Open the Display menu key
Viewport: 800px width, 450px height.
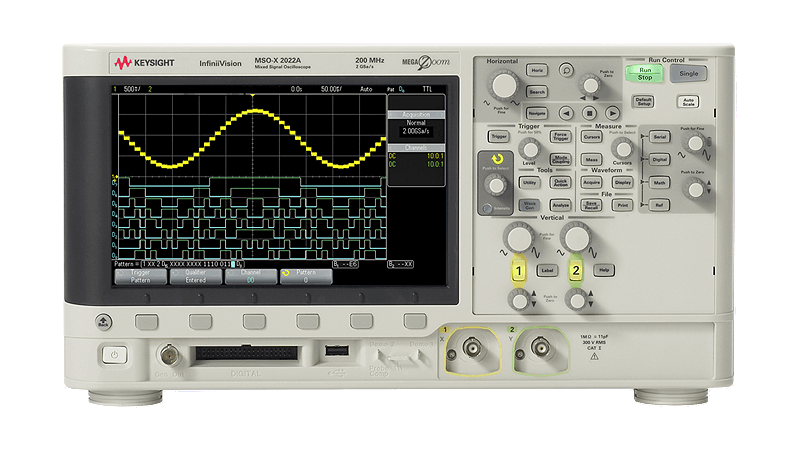pyautogui.click(x=622, y=182)
